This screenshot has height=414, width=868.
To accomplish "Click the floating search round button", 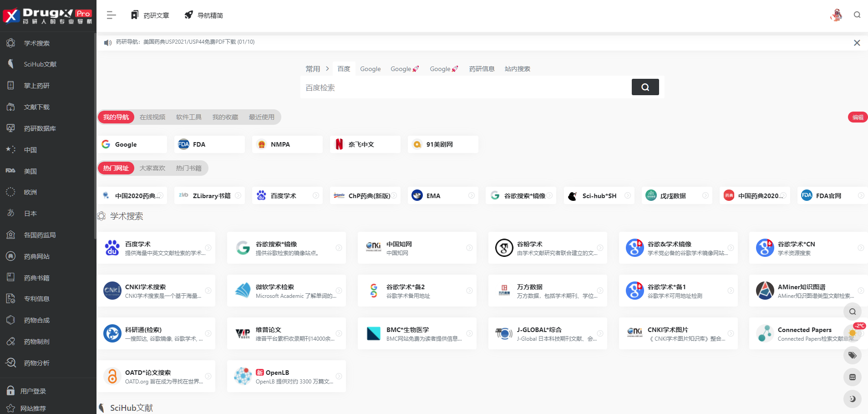I will coord(853,312).
